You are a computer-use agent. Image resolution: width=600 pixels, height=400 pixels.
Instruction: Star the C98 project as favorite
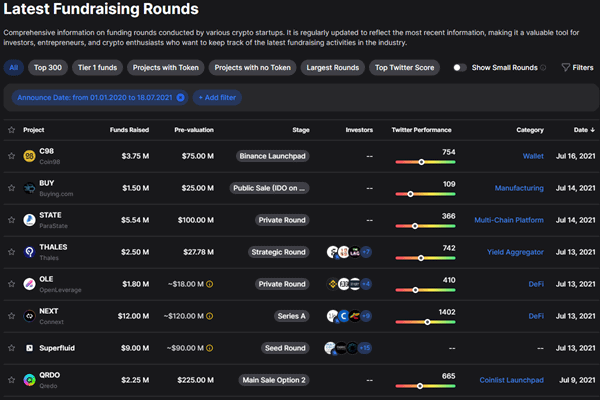tap(11, 156)
